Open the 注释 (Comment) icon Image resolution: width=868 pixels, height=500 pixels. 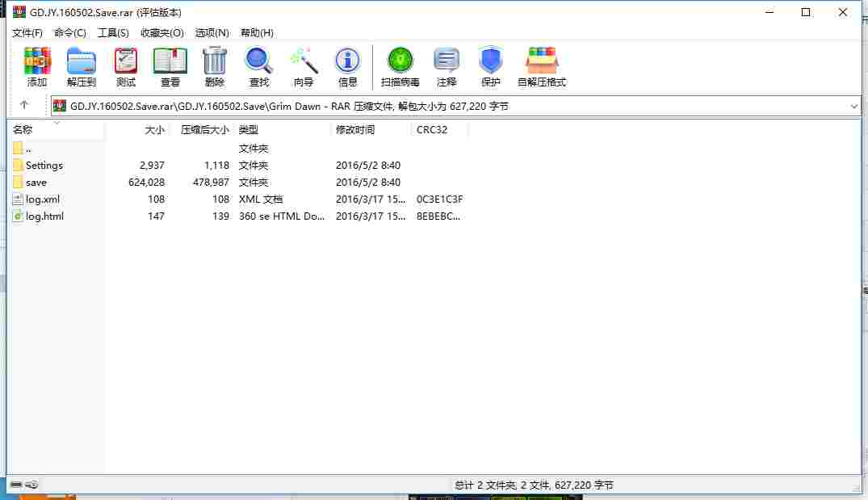pyautogui.click(x=447, y=61)
